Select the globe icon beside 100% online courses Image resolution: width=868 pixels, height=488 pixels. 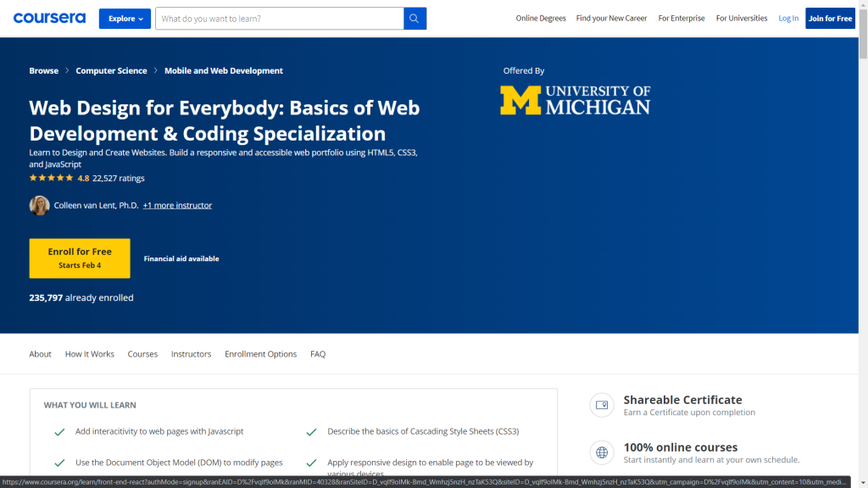pos(602,452)
